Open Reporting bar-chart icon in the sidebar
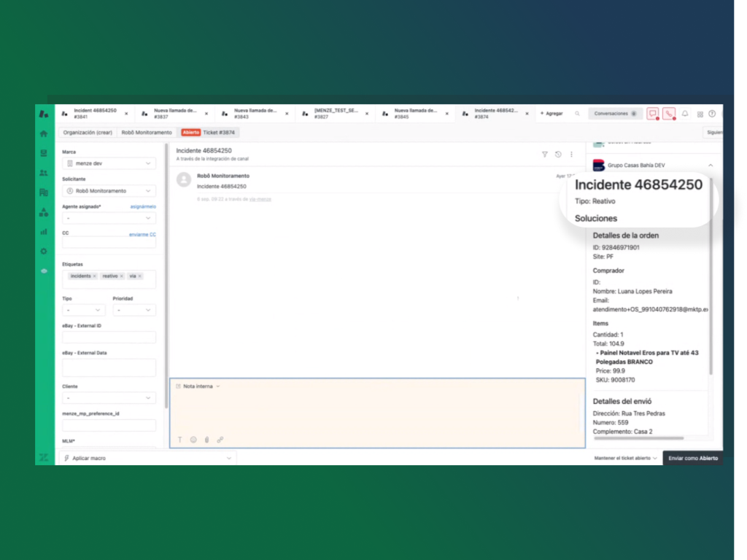Image resolution: width=747 pixels, height=560 pixels. point(44,231)
